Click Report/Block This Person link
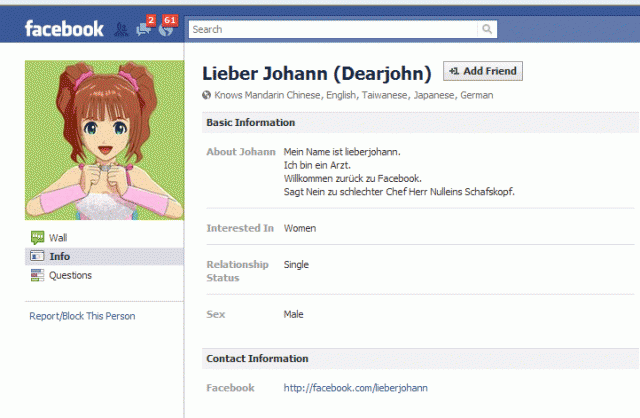Image resolution: width=640 pixels, height=418 pixels. pos(82,316)
